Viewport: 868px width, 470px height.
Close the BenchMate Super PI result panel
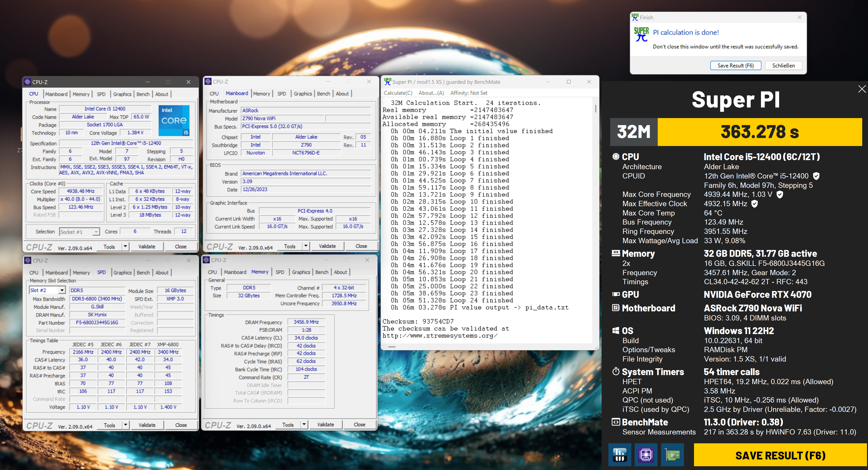[862, 89]
